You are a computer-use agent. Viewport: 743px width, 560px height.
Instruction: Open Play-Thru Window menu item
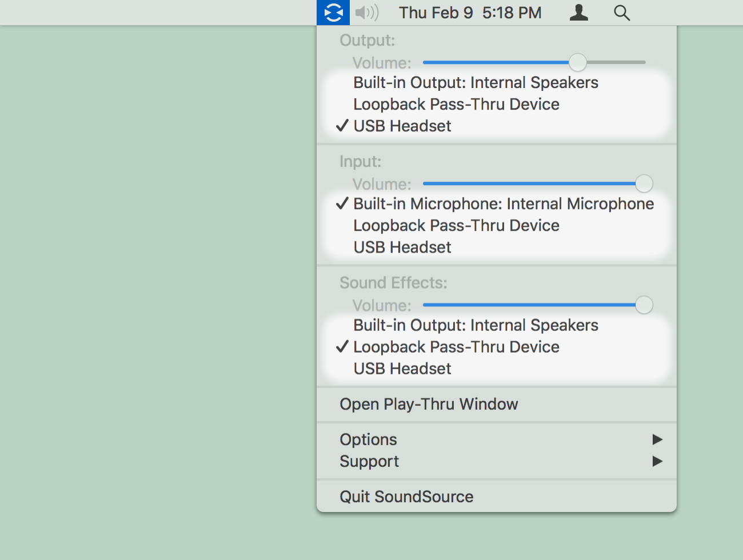click(x=497, y=405)
